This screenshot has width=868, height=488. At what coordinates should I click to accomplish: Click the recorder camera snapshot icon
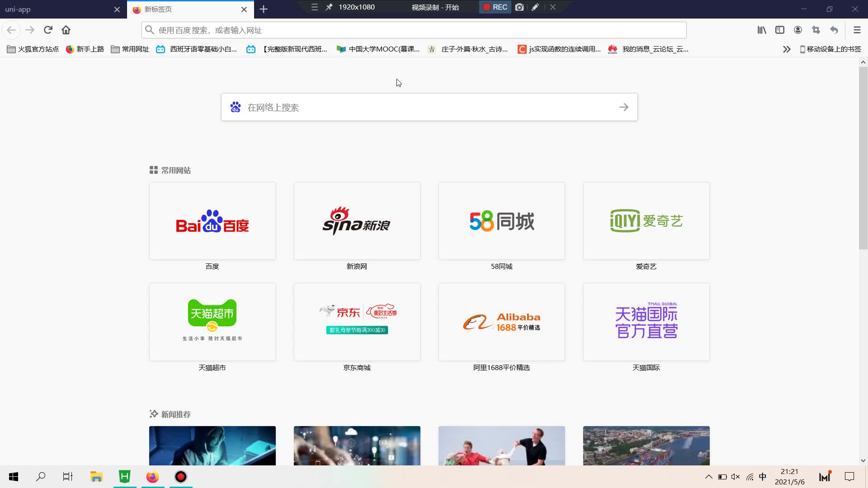pyautogui.click(x=519, y=7)
